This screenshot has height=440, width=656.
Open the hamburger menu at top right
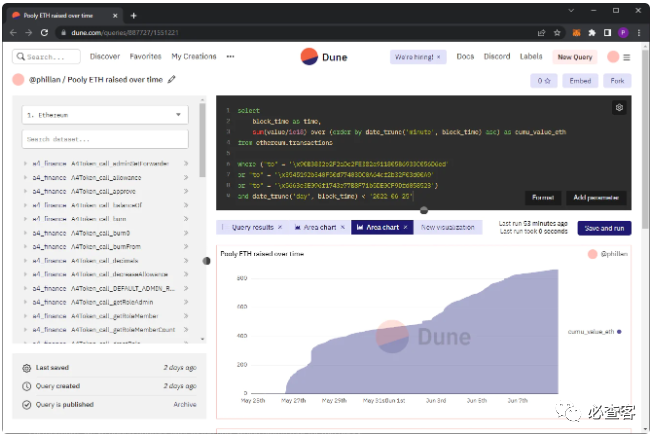point(627,57)
